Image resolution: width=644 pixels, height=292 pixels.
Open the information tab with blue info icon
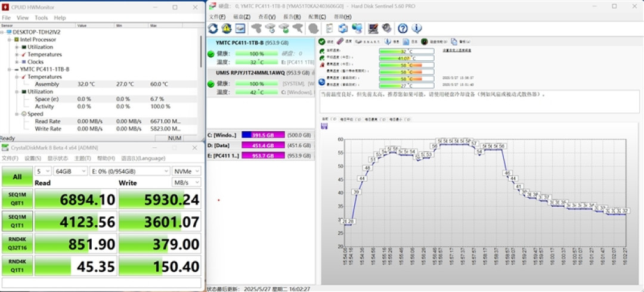pos(392,42)
